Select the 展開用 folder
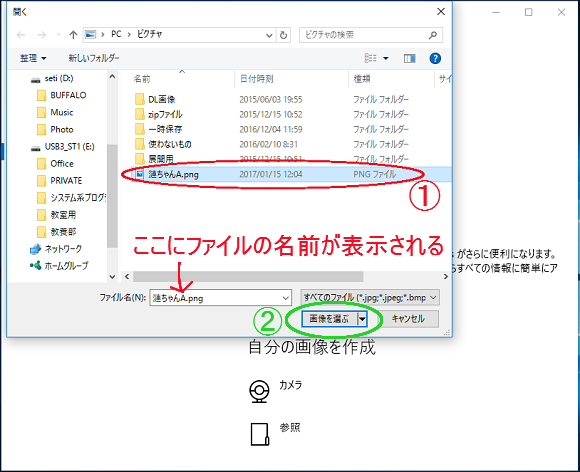The width and height of the screenshot is (580, 472). click(154, 159)
